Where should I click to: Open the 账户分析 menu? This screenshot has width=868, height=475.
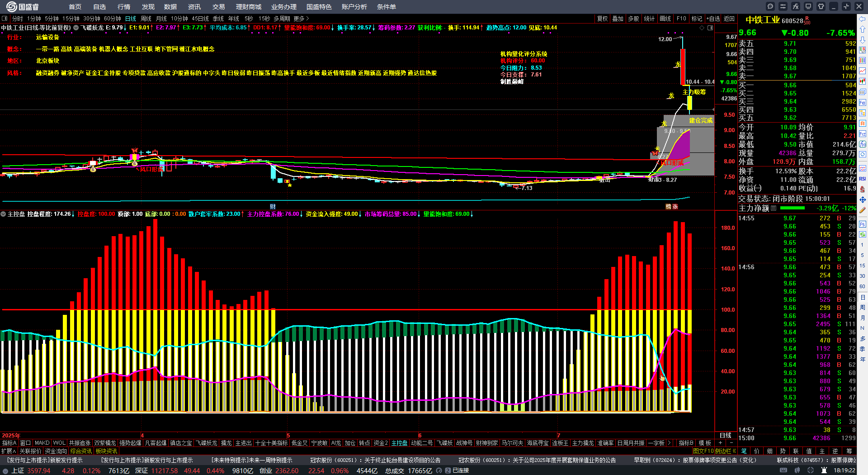pyautogui.click(x=354, y=7)
